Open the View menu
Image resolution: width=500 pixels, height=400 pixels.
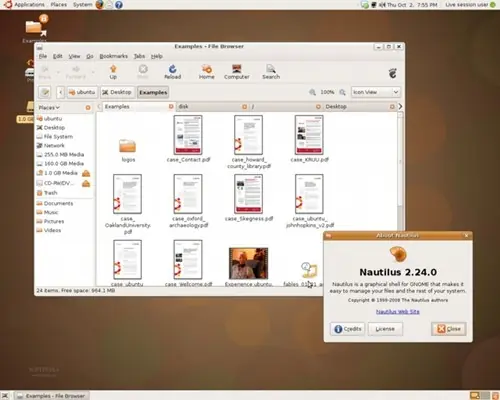[74, 56]
